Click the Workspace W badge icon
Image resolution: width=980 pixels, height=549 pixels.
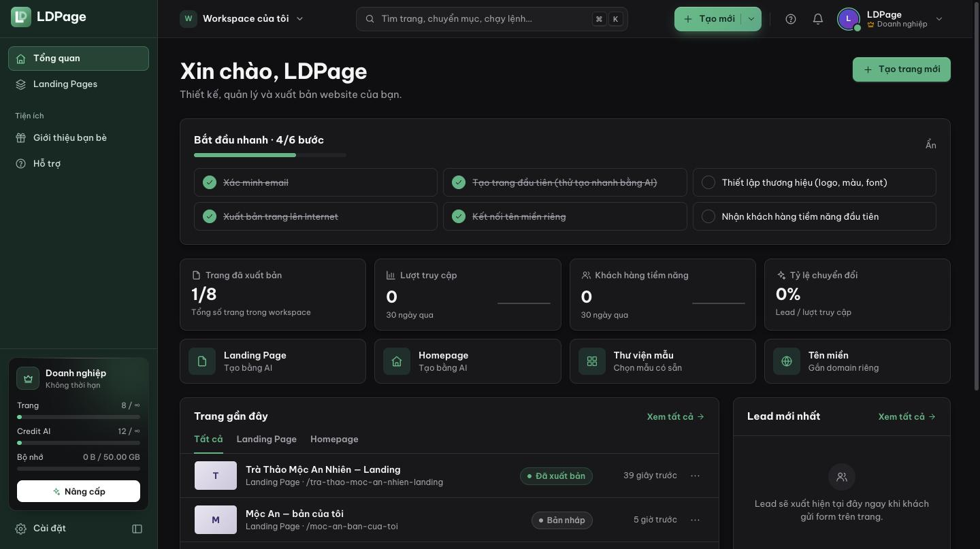tap(189, 19)
